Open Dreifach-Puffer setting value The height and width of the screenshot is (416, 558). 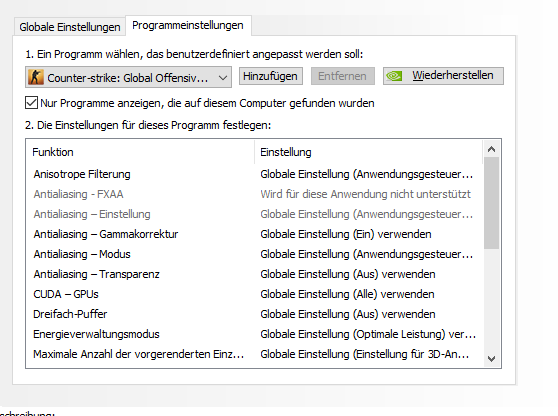[348, 314]
